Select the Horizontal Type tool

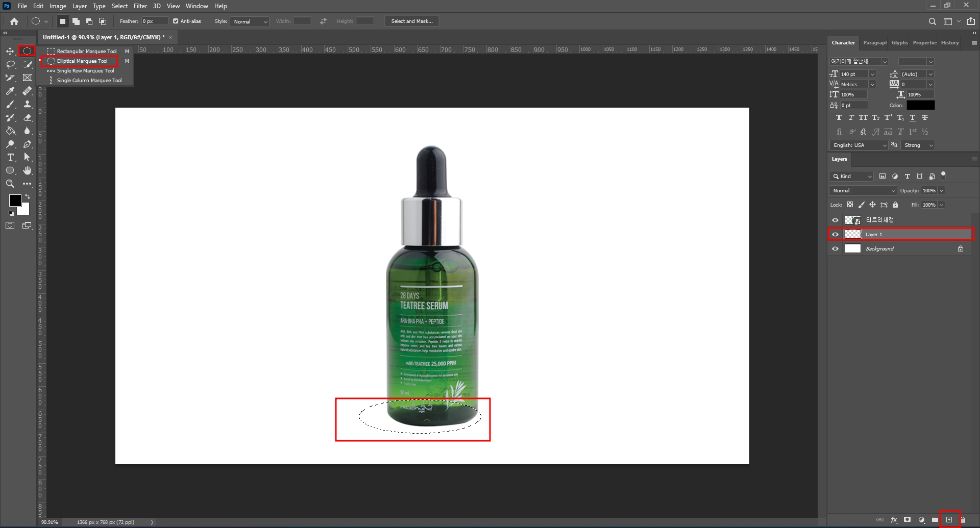[x=10, y=157]
